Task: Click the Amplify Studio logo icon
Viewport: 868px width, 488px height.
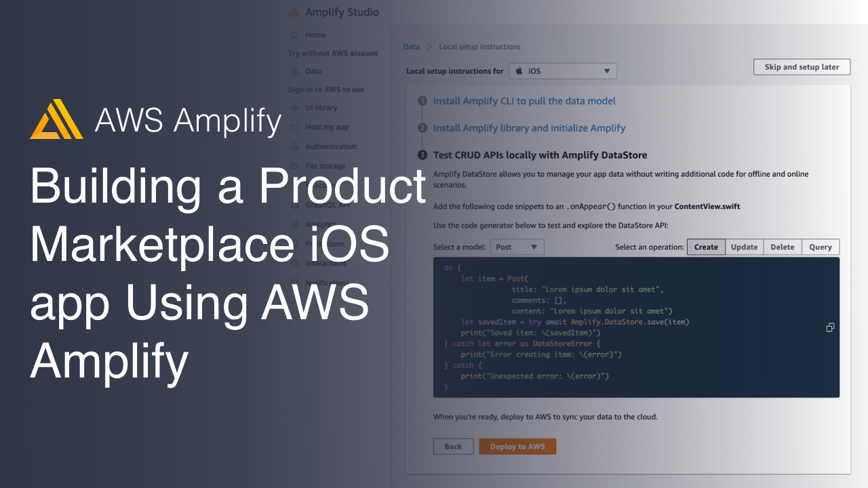Action: (294, 12)
